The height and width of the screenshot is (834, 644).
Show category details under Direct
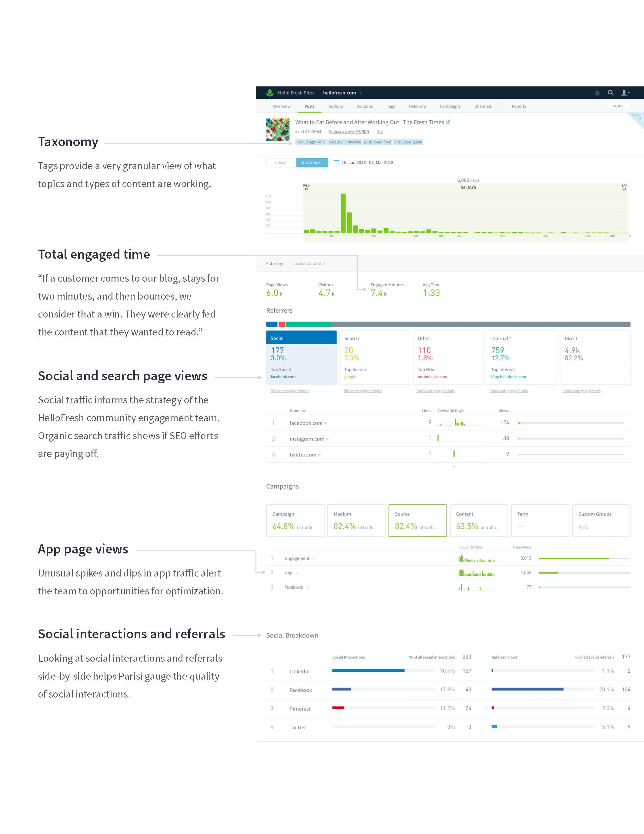[582, 391]
